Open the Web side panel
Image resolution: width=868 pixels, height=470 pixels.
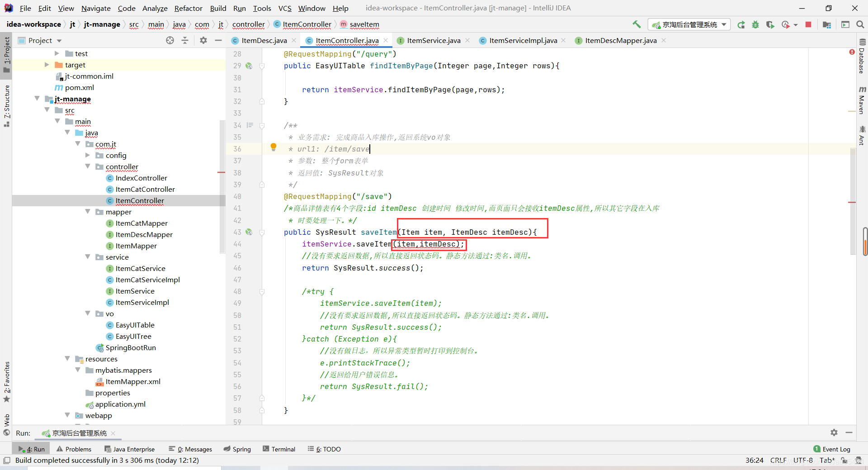coord(6,424)
